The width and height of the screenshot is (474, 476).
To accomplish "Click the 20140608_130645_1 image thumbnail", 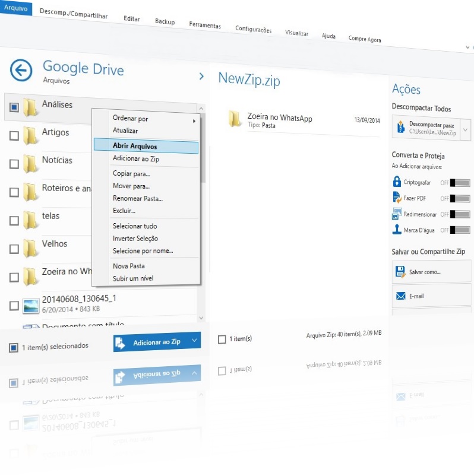I will (31, 306).
